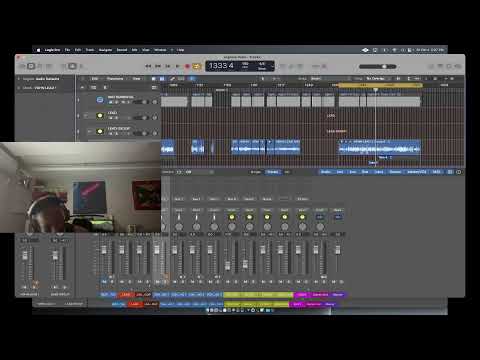This screenshot has height=360, width=480.
Task: Toggle the yellow Cycle mode button
Action: click(x=197, y=66)
